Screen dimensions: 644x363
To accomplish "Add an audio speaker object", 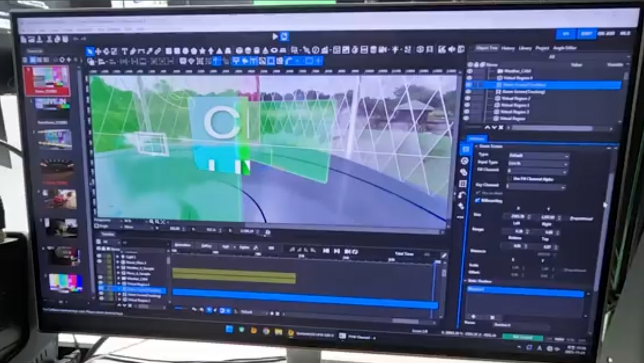I will pyautogui.click(x=452, y=49).
